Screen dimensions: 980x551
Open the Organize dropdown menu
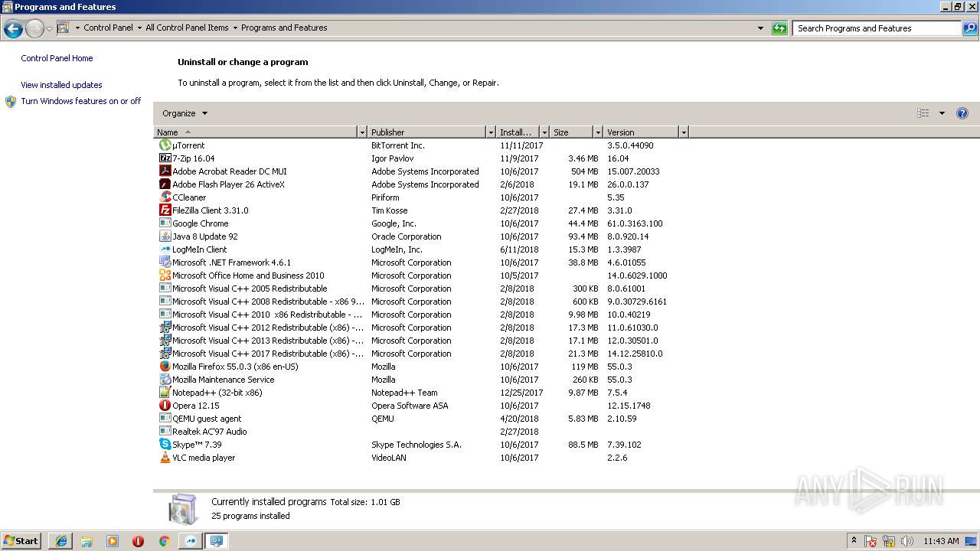coord(185,113)
